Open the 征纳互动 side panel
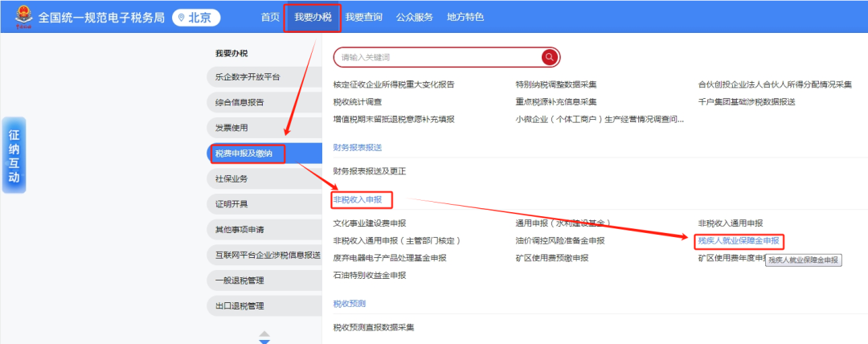This screenshot has height=344, width=868. pyautogui.click(x=14, y=156)
